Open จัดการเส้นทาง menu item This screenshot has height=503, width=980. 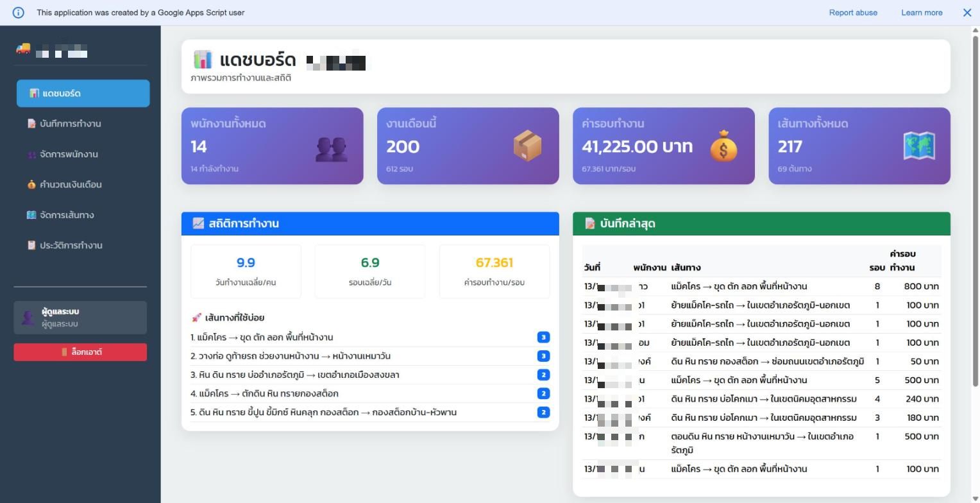point(83,215)
